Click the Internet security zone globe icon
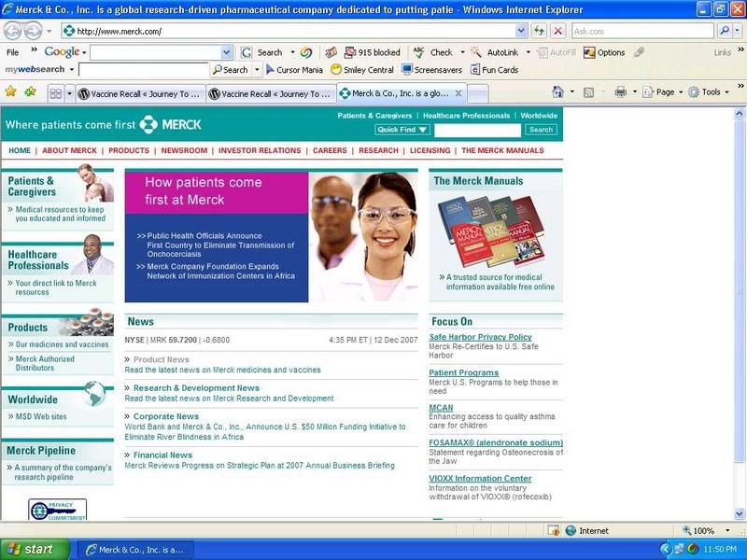This screenshot has height=560, width=747. click(571, 530)
